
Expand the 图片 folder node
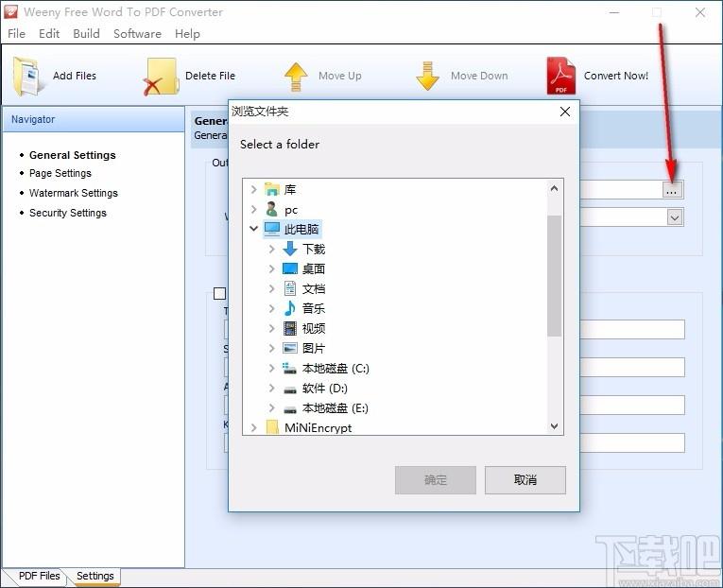tap(272, 348)
